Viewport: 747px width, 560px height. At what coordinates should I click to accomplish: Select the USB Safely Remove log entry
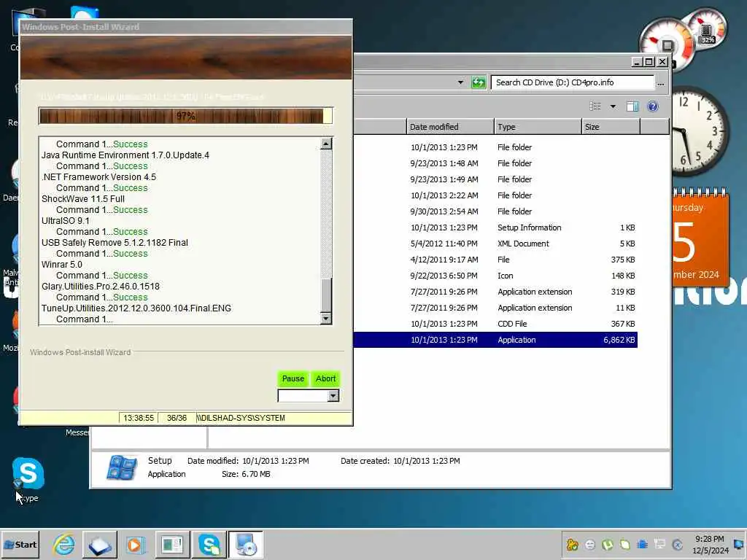coord(115,242)
